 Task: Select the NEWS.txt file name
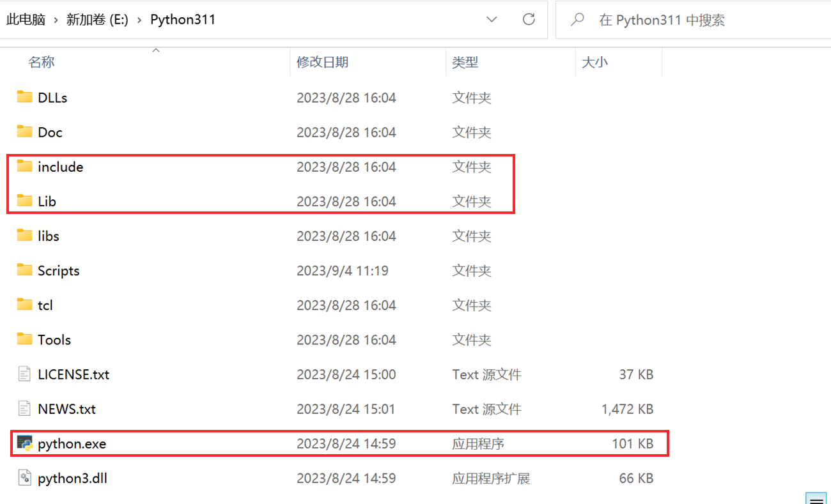(66, 409)
